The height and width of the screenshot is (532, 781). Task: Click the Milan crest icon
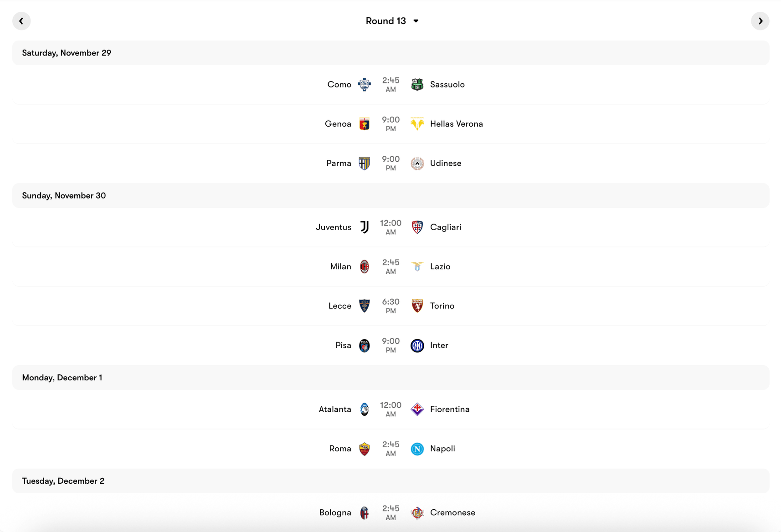[364, 266]
